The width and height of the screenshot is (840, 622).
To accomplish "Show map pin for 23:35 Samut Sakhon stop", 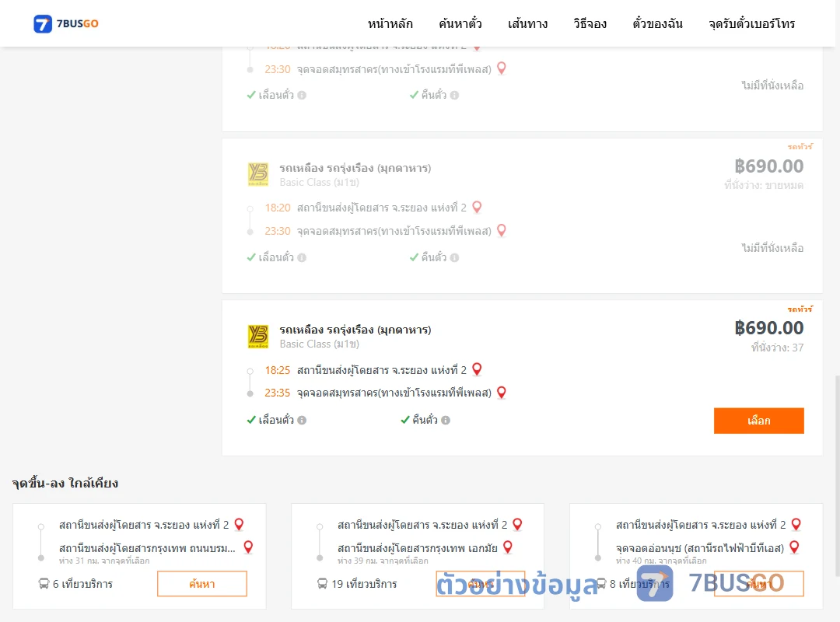I will pyautogui.click(x=502, y=392).
